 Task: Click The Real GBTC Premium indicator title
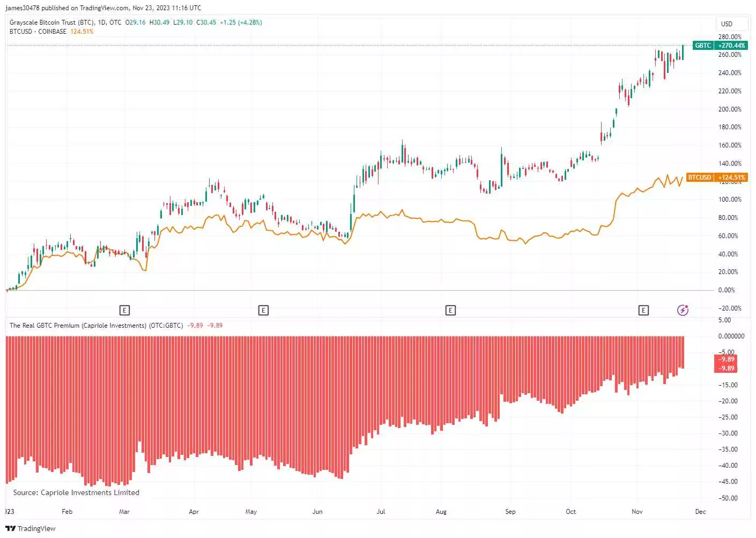[96, 326]
